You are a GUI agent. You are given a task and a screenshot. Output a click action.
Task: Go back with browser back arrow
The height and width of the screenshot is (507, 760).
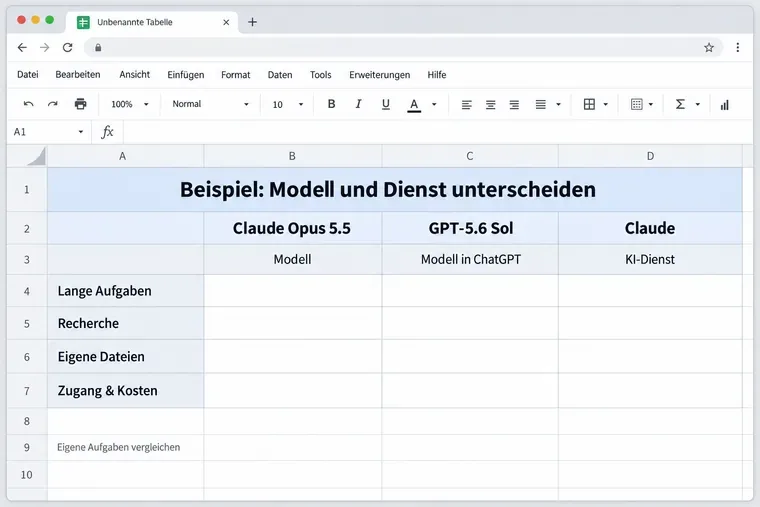(x=22, y=48)
